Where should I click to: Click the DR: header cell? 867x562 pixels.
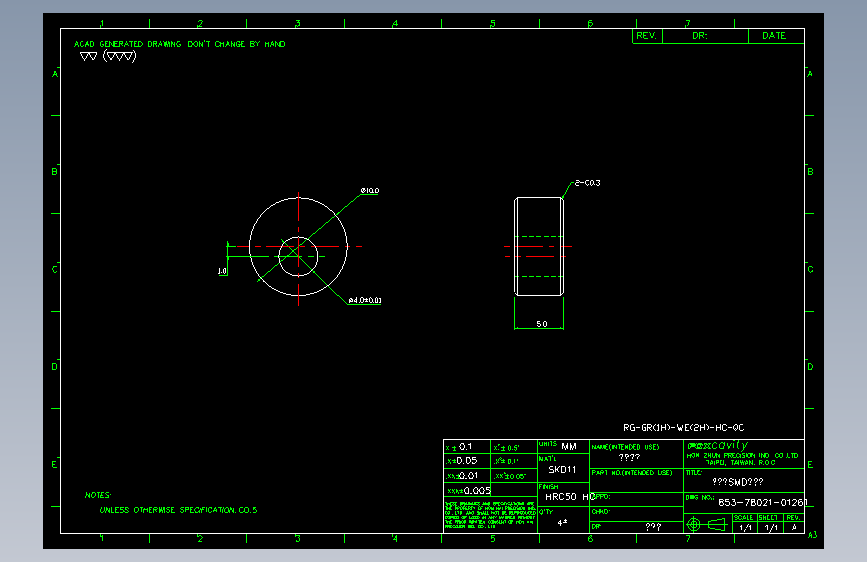coord(705,36)
